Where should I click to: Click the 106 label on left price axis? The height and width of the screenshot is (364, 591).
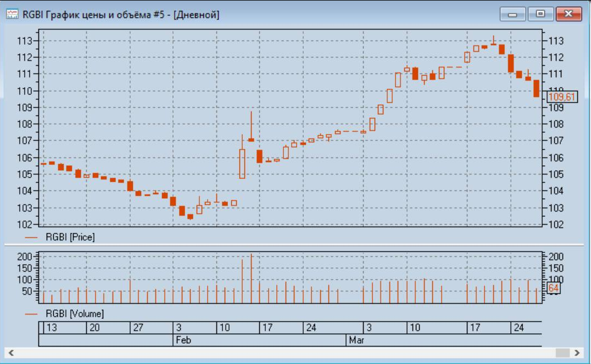pos(25,158)
